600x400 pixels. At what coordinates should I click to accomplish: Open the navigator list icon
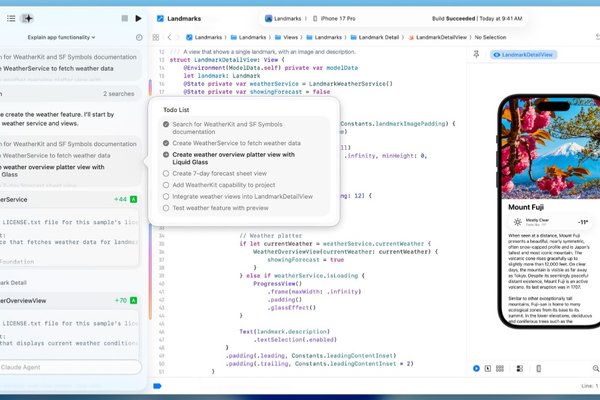(x=11, y=18)
